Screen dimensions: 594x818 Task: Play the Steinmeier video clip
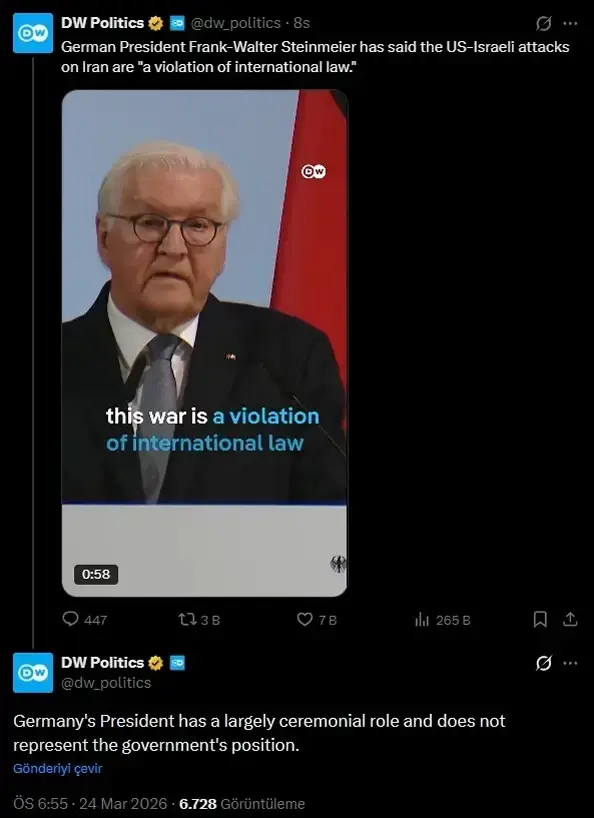204,343
